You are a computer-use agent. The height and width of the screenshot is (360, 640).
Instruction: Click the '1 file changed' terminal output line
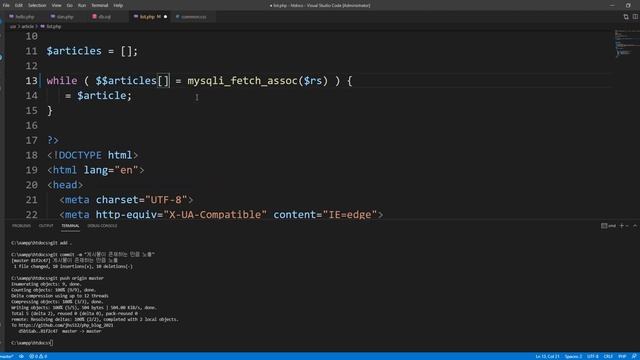73,266
